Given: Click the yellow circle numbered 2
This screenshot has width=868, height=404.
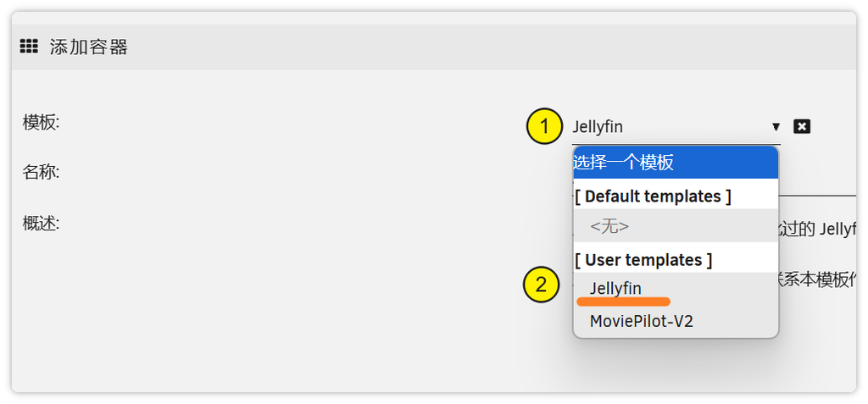Looking at the screenshot, I should pyautogui.click(x=542, y=285).
